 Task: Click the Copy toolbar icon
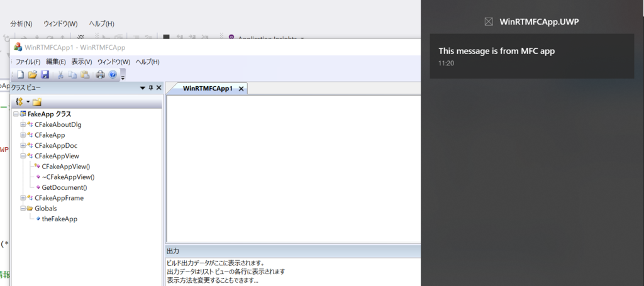73,75
